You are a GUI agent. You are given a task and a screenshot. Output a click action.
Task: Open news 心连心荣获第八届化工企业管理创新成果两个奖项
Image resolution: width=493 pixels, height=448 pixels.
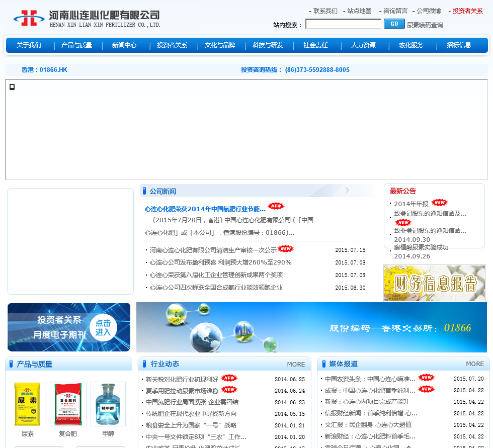[x=216, y=275]
